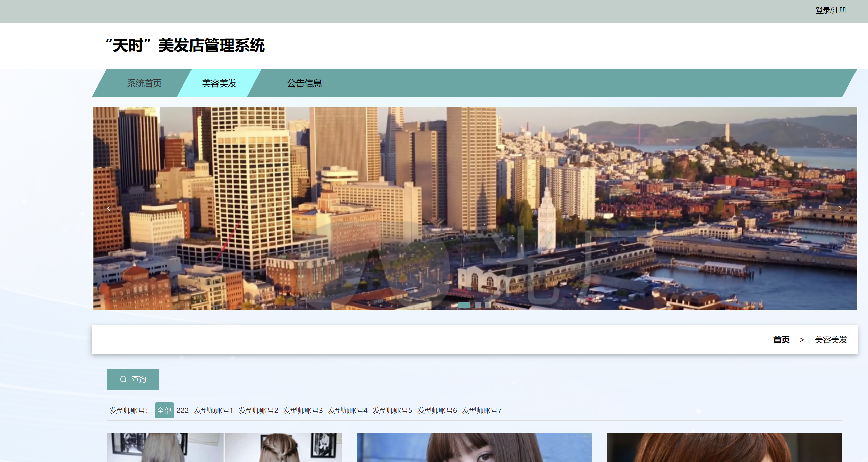Click the carousel next arrow

tap(840, 208)
